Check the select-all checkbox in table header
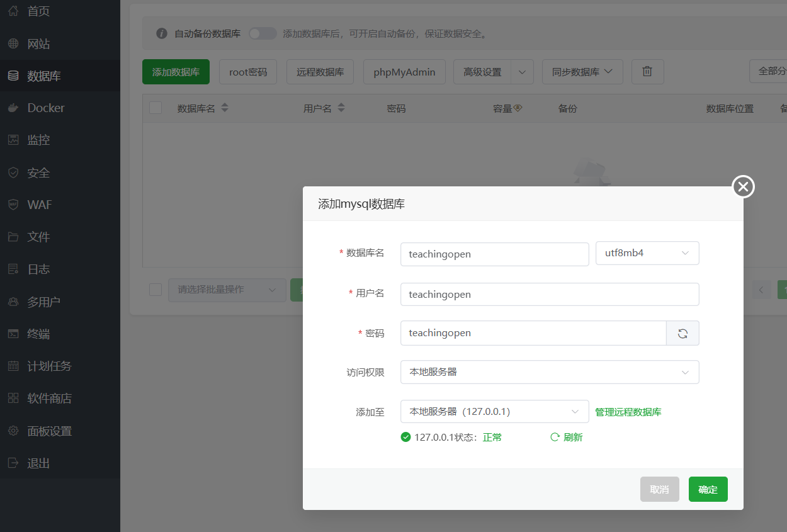 tap(156, 108)
